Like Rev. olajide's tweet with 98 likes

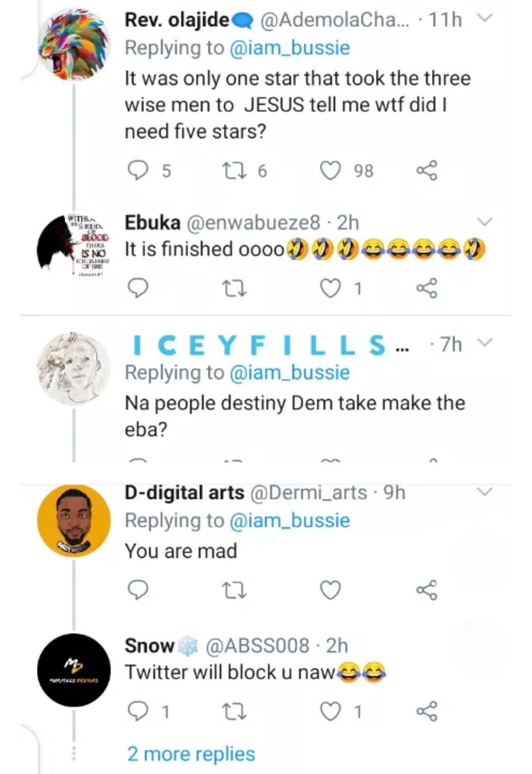pyautogui.click(x=331, y=170)
